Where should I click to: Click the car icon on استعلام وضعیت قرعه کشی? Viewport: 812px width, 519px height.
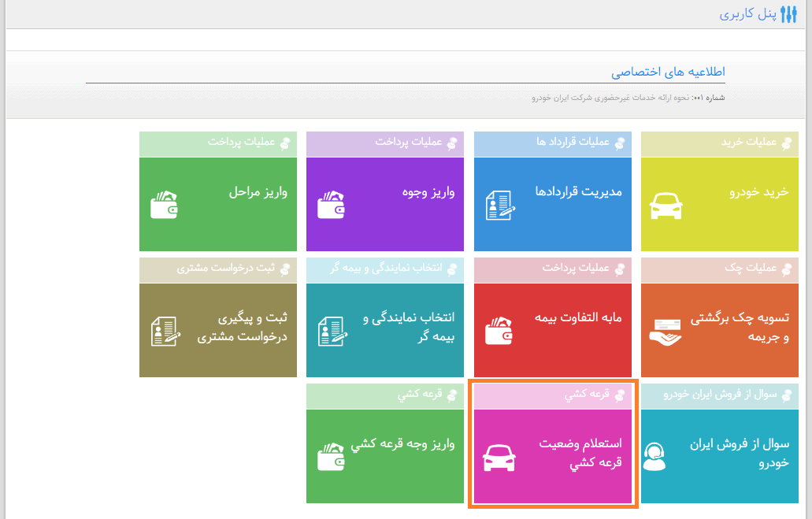(499, 458)
